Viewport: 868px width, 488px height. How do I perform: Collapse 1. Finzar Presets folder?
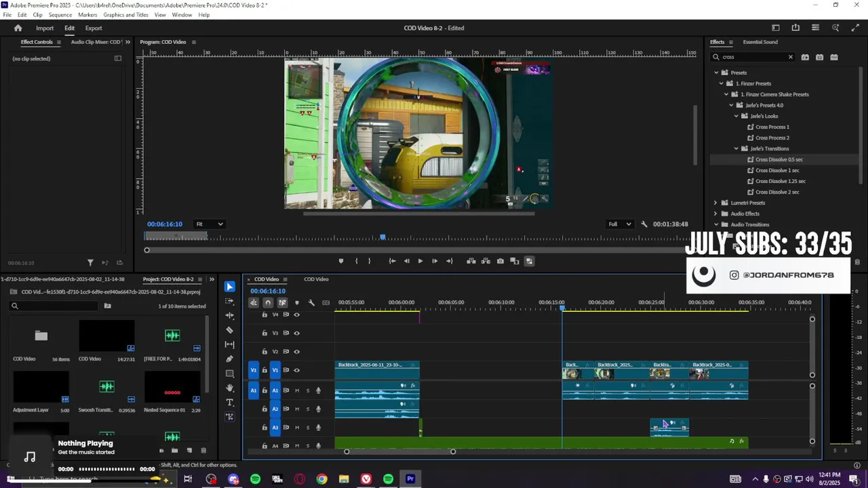(x=722, y=83)
